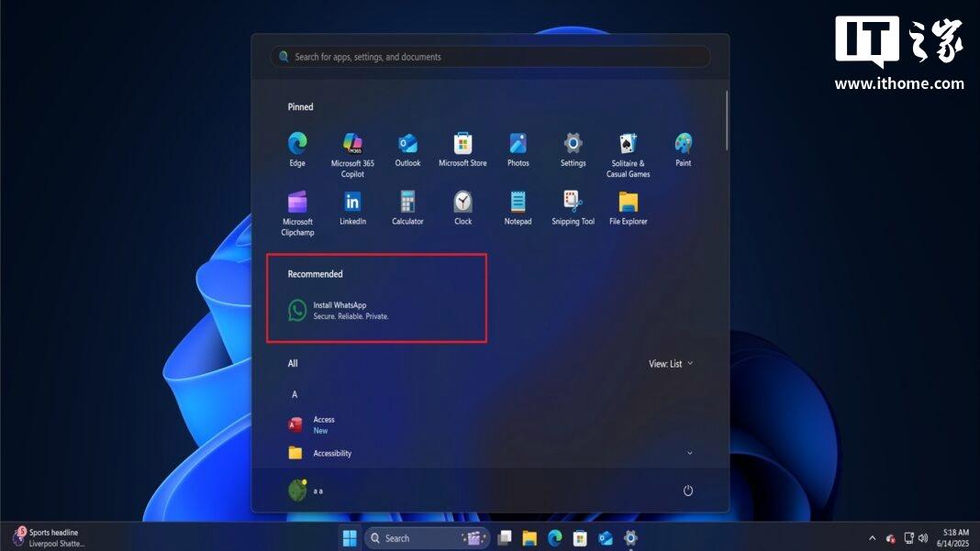Click the Start menu search field

[491, 57]
